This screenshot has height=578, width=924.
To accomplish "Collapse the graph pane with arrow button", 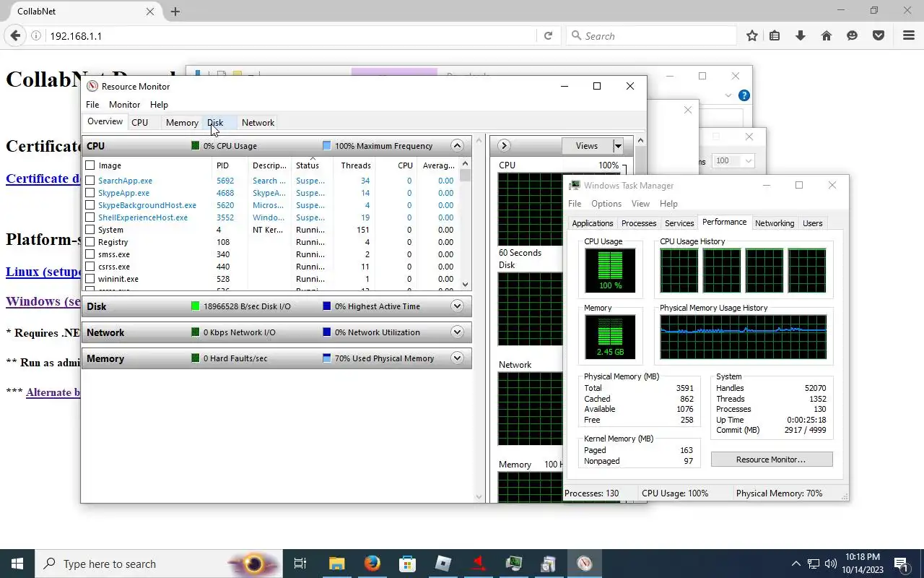I will click(x=504, y=146).
